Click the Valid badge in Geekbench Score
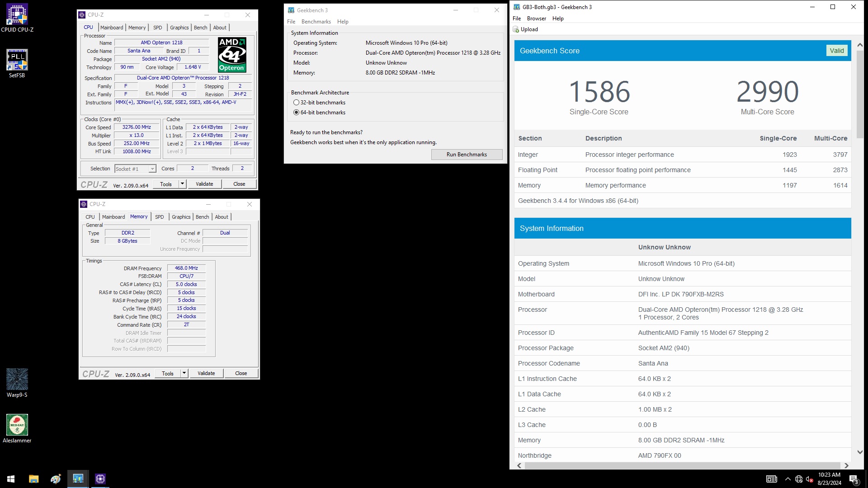 coord(836,51)
